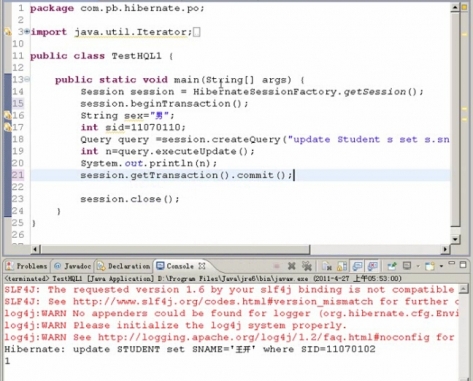Click the Pin Console icon
The image size is (473, 381).
392,266
